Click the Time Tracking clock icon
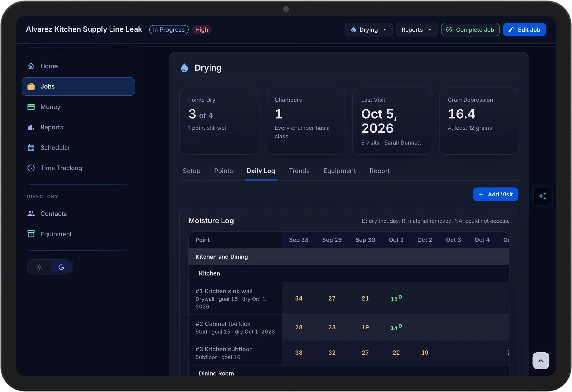Image resolution: width=572 pixels, height=392 pixels. point(31,168)
